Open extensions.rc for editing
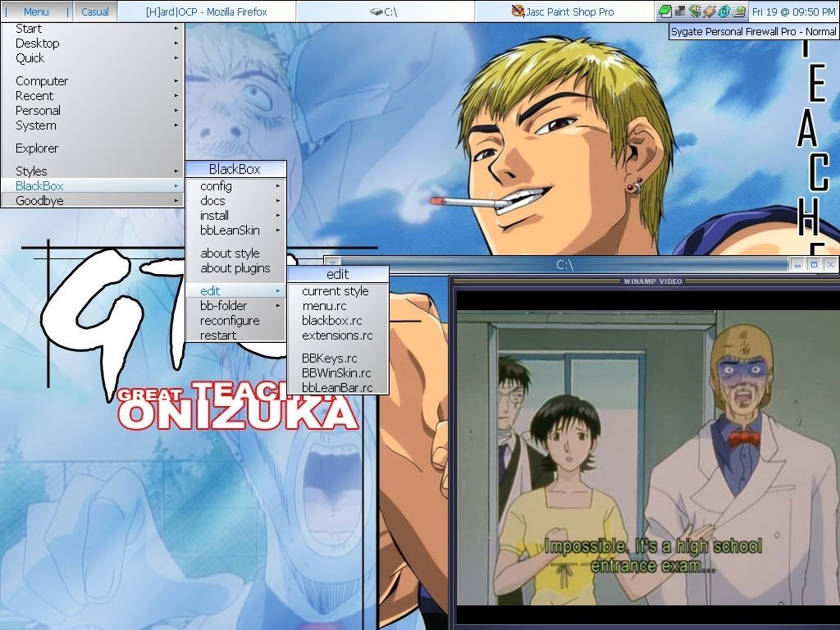Image resolution: width=840 pixels, height=630 pixels. point(338,336)
